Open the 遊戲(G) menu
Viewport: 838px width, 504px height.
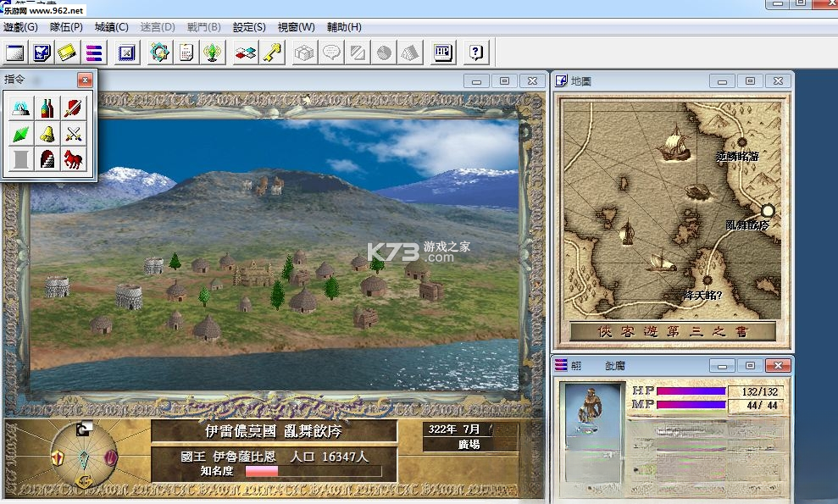(x=21, y=27)
